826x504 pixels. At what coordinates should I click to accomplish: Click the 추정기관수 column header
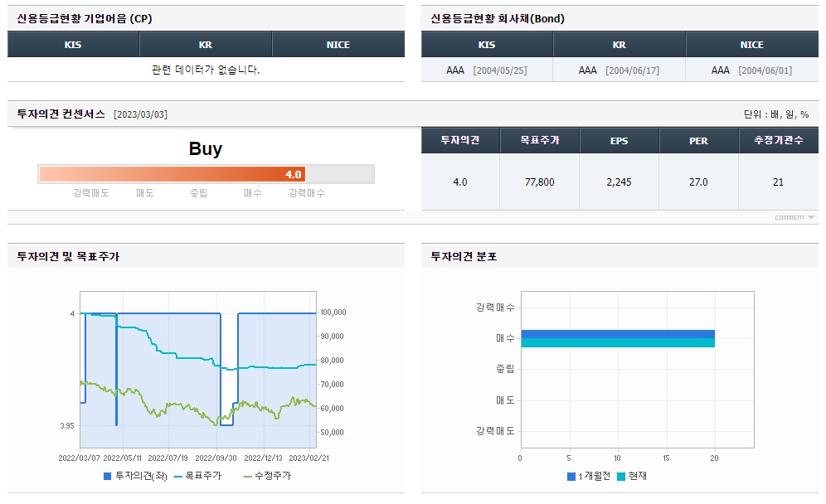coord(779,140)
